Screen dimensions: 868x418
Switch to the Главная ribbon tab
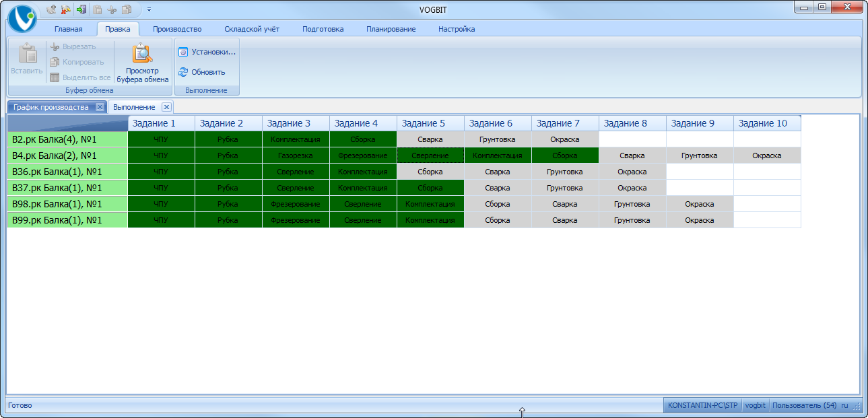pyautogui.click(x=69, y=29)
